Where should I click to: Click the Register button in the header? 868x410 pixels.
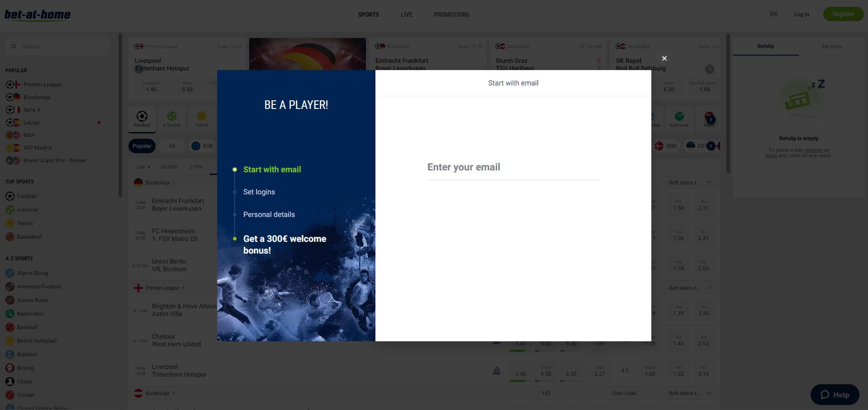pyautogui.click(x=843, y=14)
